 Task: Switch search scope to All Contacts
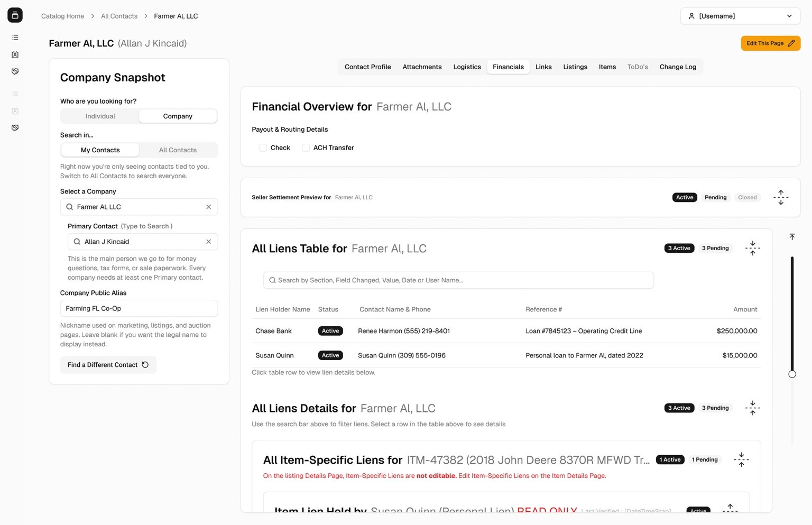(x=178, y=150)
